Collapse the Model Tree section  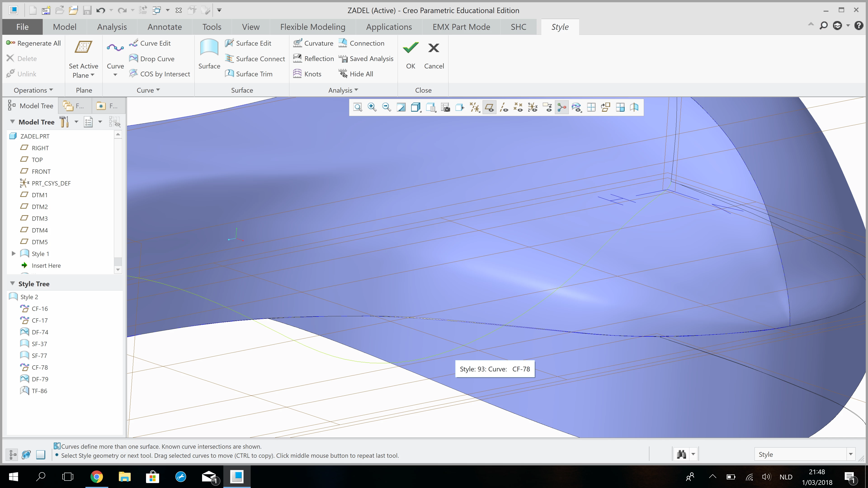tap(12, 122)
